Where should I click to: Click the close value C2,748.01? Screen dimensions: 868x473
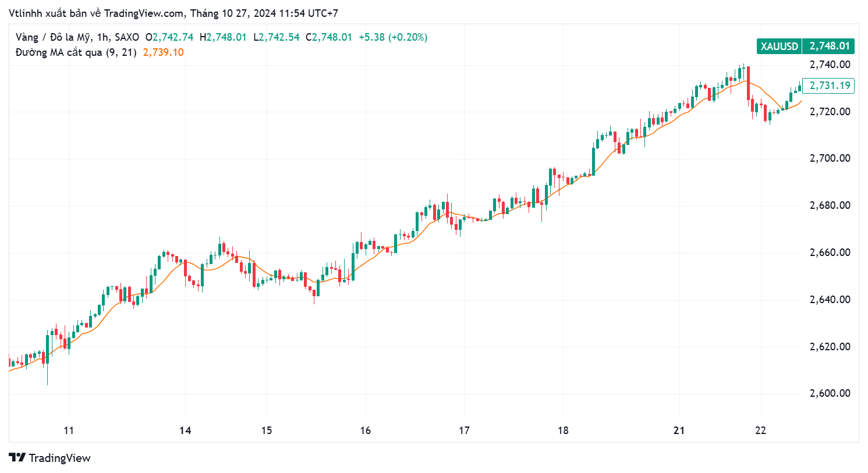coord(329,37)
